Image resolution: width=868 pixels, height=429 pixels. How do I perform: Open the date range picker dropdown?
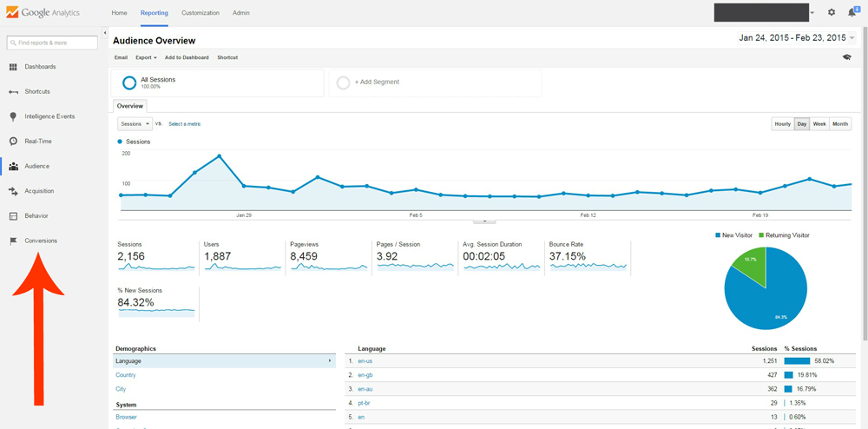click(796, 38)
